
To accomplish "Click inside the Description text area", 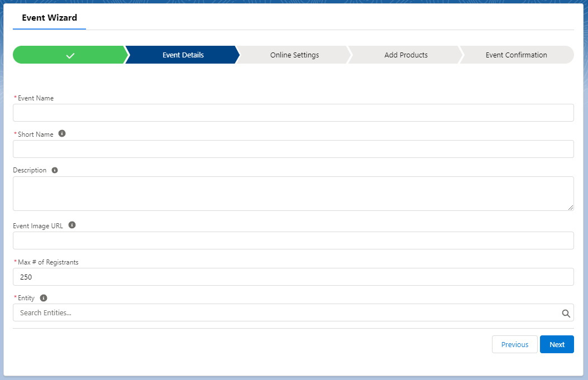I will (x=293, y=194).
